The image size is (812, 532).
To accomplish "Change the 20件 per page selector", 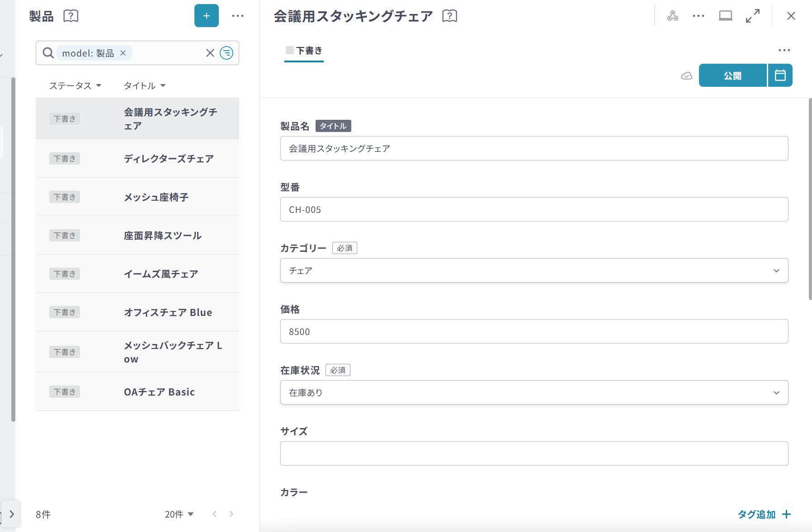I will (x=179, y=514).
